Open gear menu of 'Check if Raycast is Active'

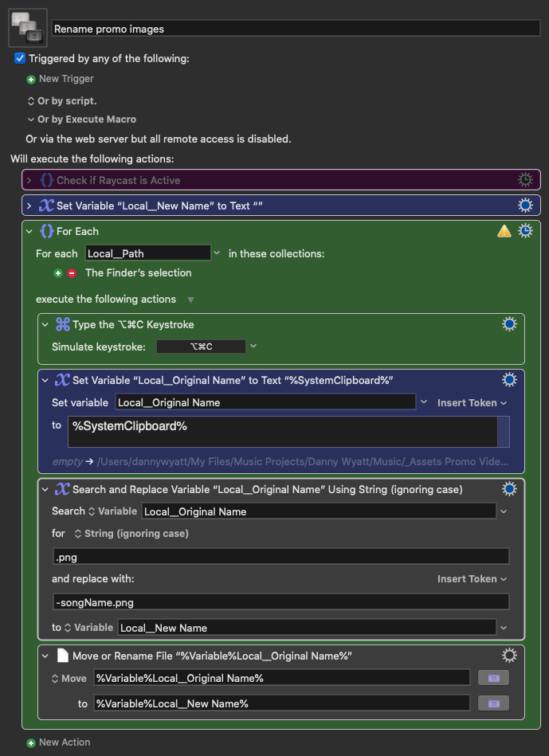(525, 180)
